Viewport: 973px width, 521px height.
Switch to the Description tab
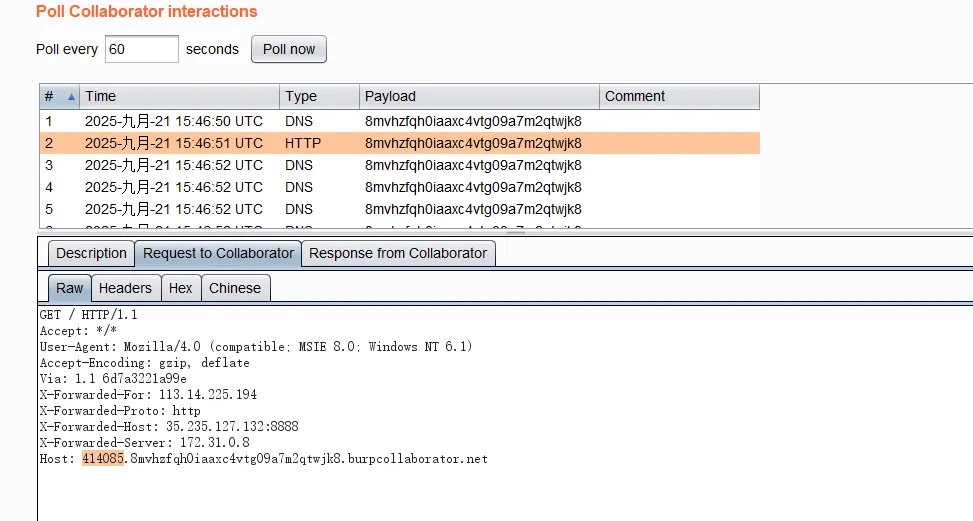click(x=91, y=254)
